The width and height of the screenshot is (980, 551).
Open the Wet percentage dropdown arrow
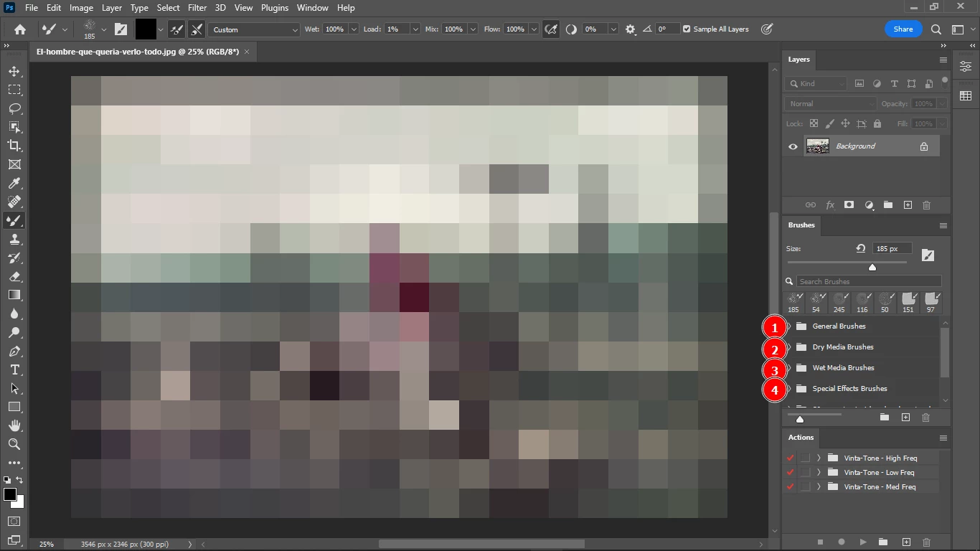(354, 29)
